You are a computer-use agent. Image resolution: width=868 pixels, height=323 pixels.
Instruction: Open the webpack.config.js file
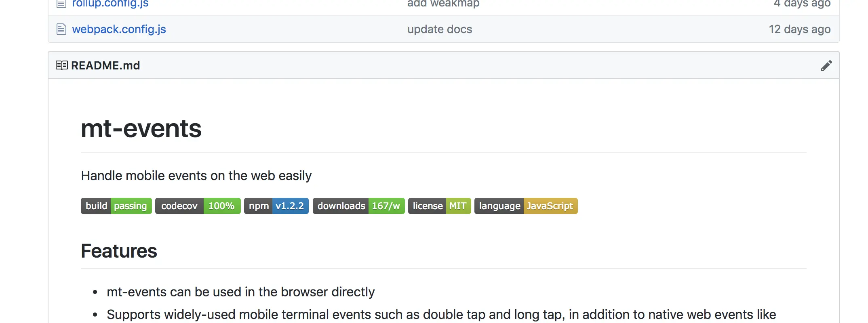119,29
